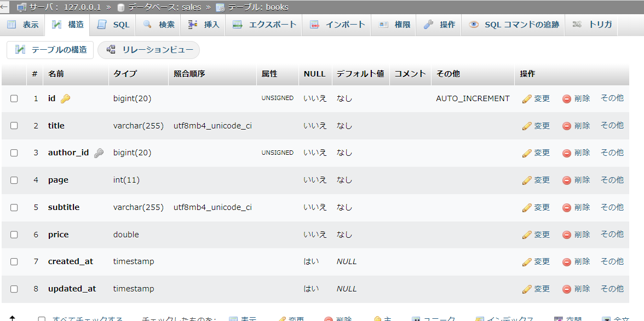The height and width of the screenshot is (321, 644).
Task: Click the key icon next to the id column
Action: 66,98
